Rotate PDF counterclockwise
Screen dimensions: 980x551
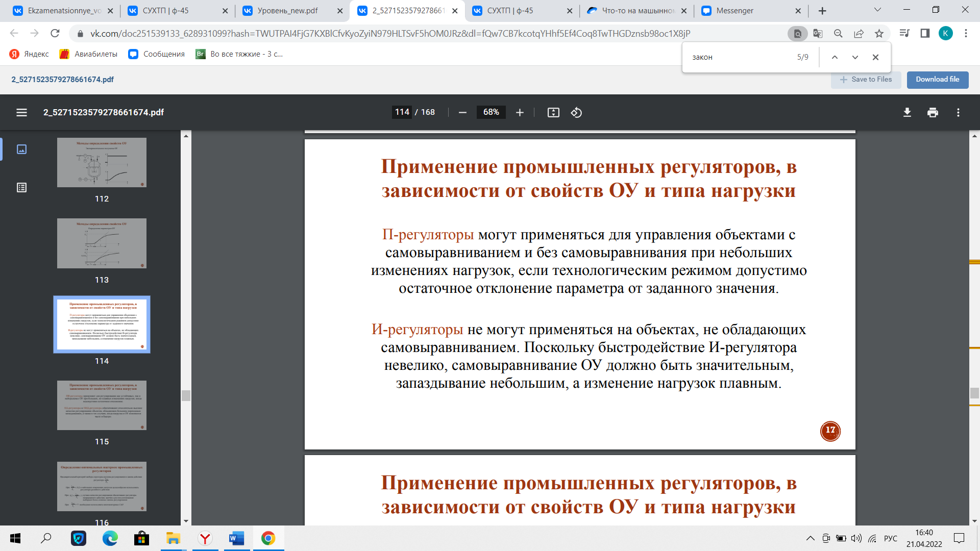pos(576,112)
